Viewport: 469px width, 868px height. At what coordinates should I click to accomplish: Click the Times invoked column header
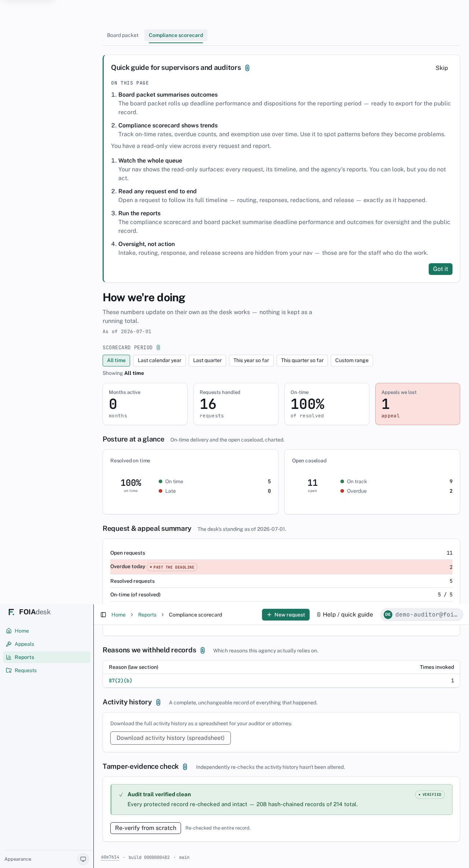437,667
